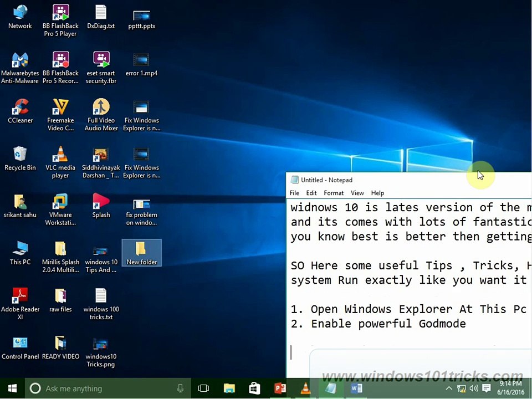
Task: Open Notepad Help menu
Action: pyautogui.click(x=377, y=193)
